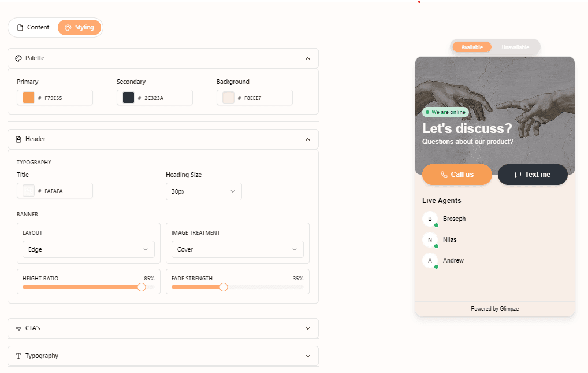Image resolution: width=588 pixels, height=373 pixels.
Task: Switch widget preview to Unavailable
Action: pos(516,47)
